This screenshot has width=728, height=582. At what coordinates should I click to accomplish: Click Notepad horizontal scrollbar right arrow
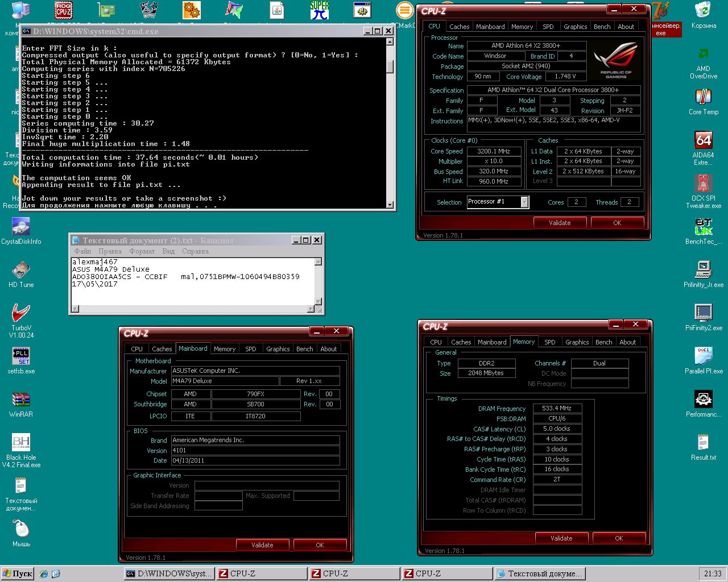[311, 309]
